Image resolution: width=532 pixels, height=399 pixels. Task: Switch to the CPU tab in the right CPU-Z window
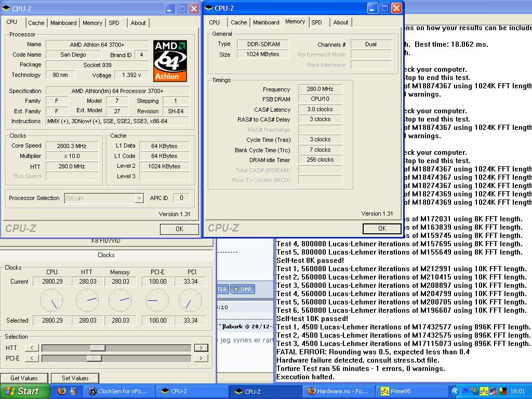coord(214,22)
